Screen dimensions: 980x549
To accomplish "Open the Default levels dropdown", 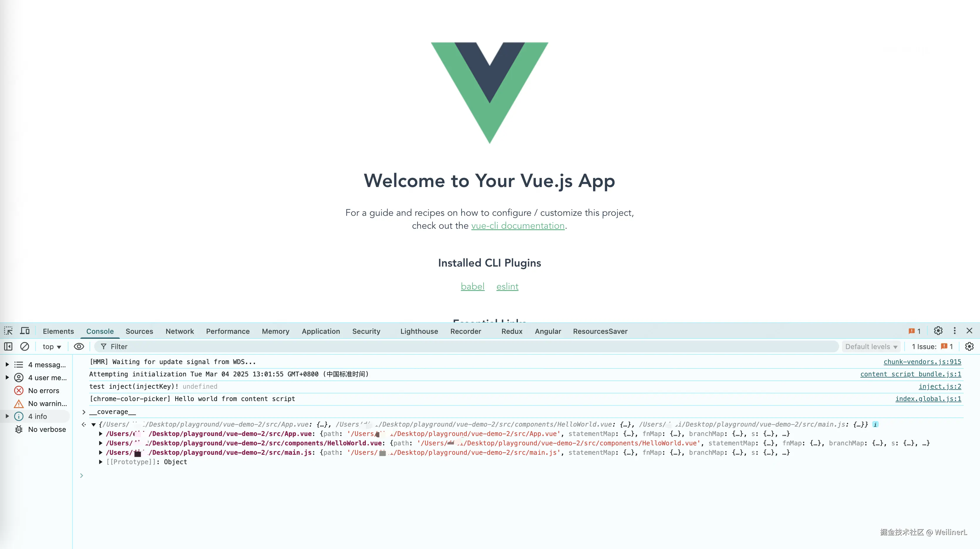I will tap(871, 346).
